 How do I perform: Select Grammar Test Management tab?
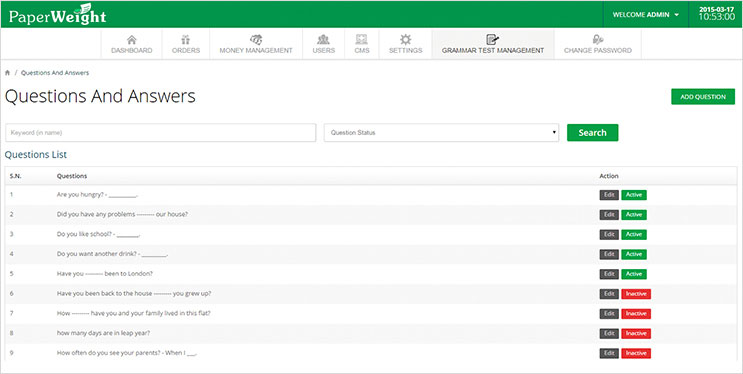point(493,44)
